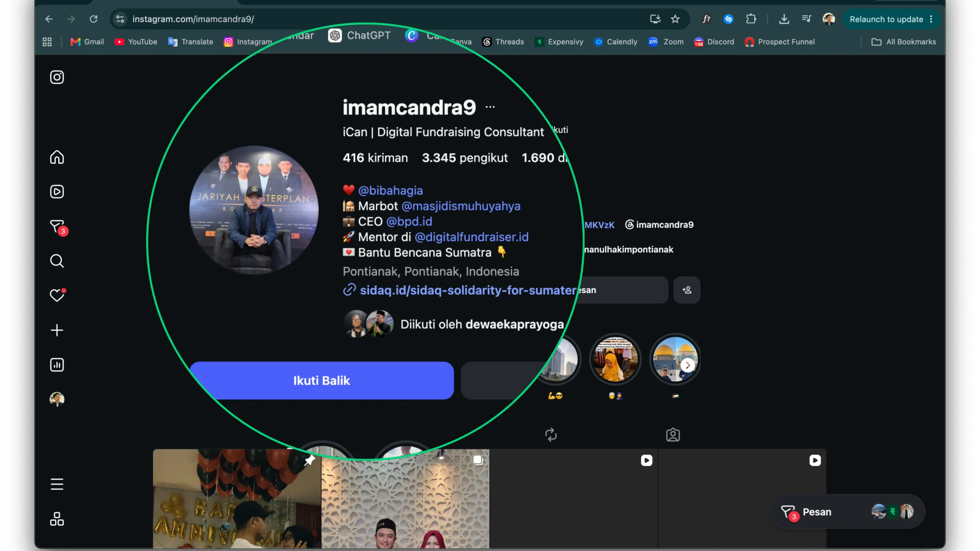
Task: Open your own profile from sidebar avatar
Action: (57, 399)
